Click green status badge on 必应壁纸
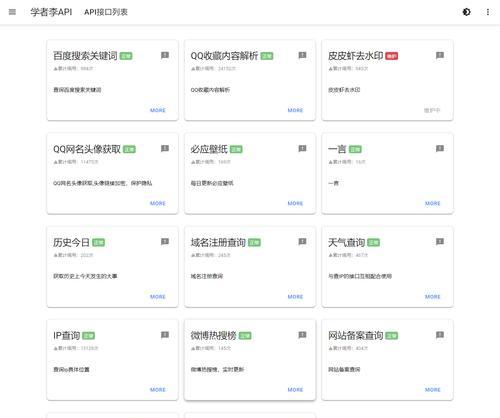 [x=236, y=149]
